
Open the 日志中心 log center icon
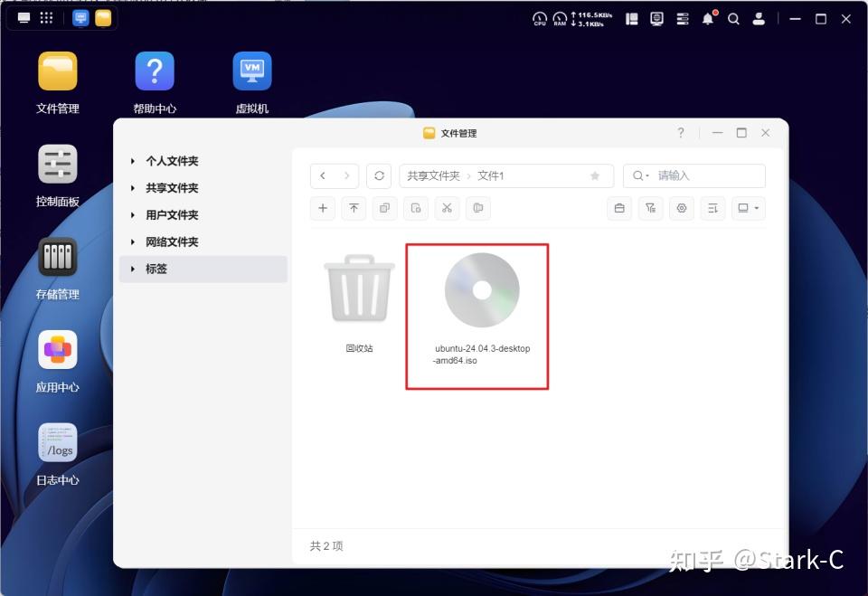(58, 443)
